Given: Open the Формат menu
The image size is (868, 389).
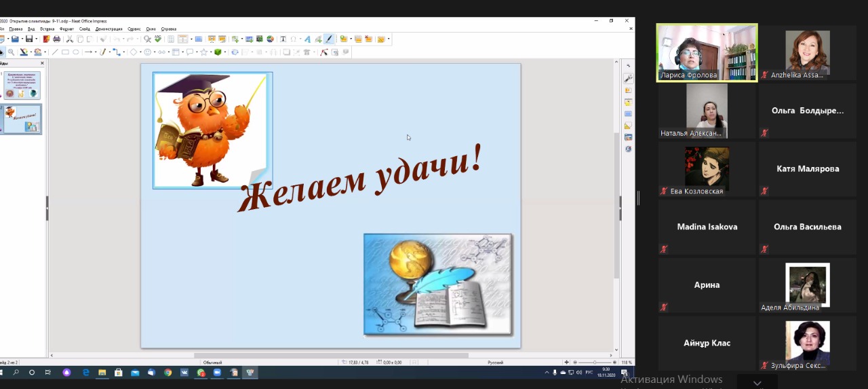Looking at the screenshot, I should tap(66, 29).
